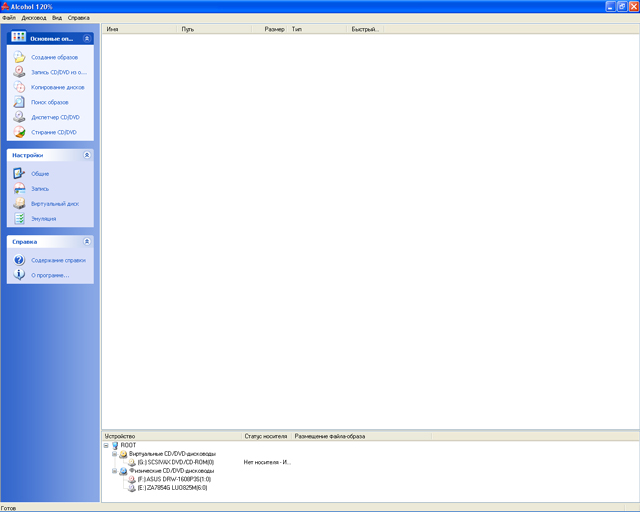Open the Создание образов link

(x=54, y=57)
